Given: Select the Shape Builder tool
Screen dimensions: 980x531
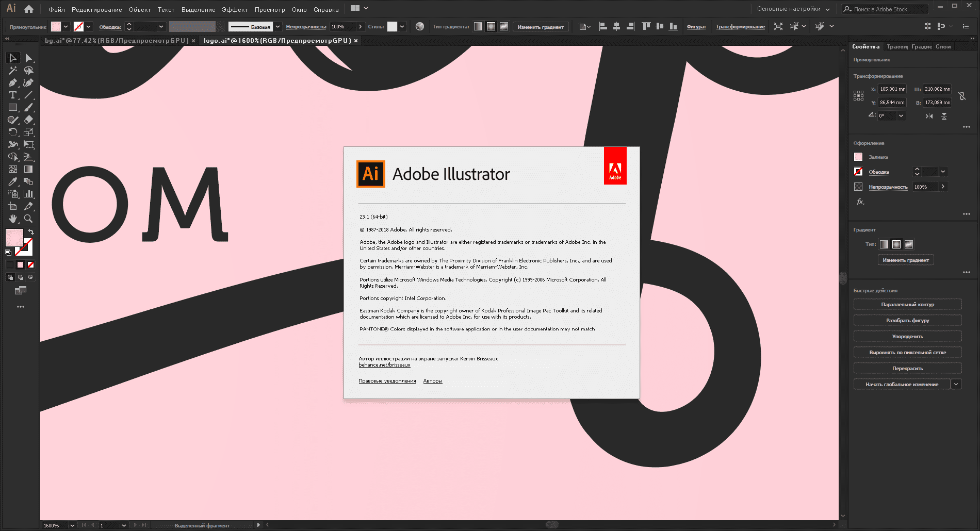Looking at the screenshot, I should pos(13,157).
